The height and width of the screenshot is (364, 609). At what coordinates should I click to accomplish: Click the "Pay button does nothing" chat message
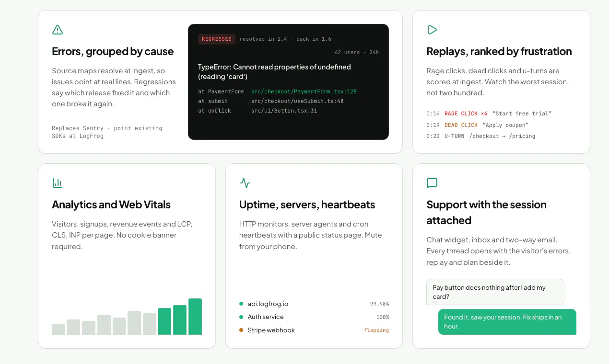[x=495, y=292]
